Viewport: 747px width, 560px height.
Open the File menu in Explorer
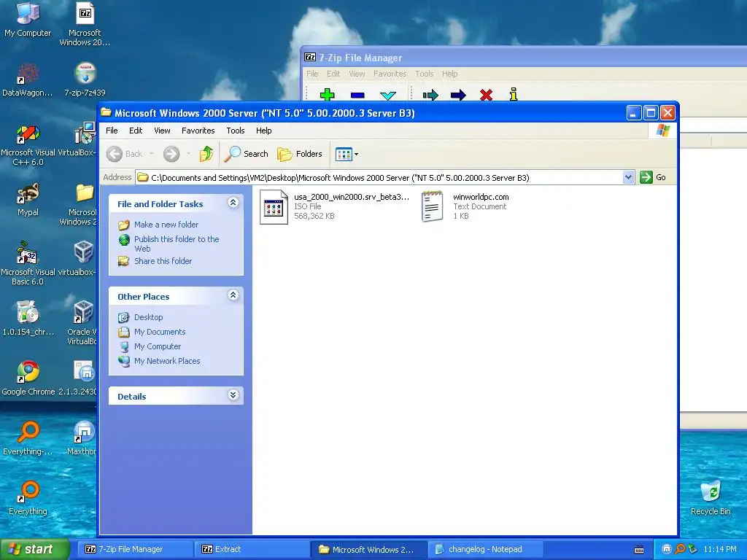pos(112,131)
